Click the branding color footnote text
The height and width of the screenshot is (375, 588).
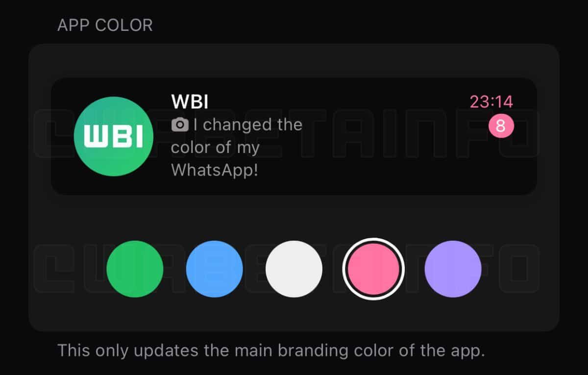coord(271,351)
